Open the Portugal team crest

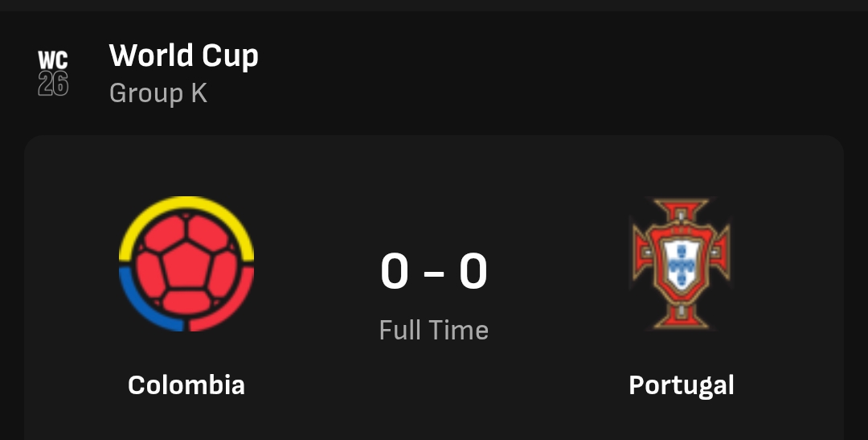tap(681, 264)
